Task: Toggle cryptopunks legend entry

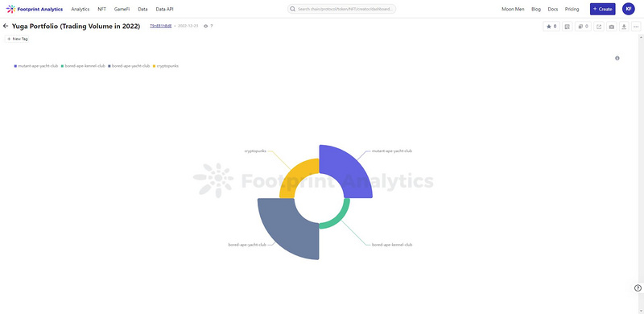Action: (166, 66)
